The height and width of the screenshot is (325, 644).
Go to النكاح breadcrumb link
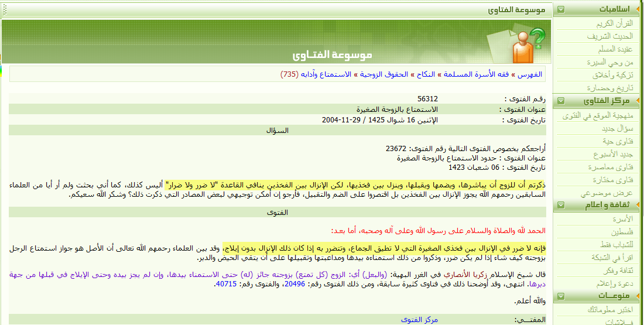(x=426, y=74)
